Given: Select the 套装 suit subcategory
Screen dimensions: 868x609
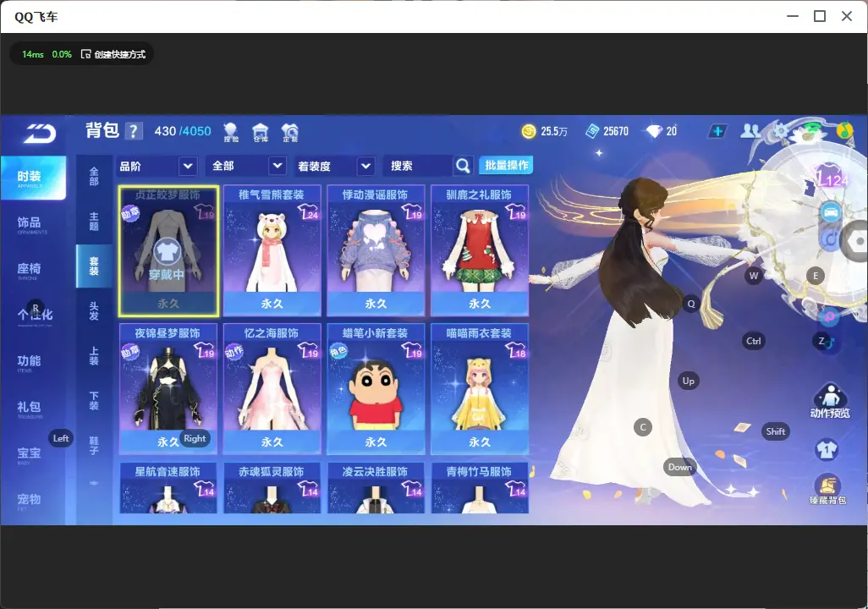Looking at the screenshot, I should click(x=94, y=266).
